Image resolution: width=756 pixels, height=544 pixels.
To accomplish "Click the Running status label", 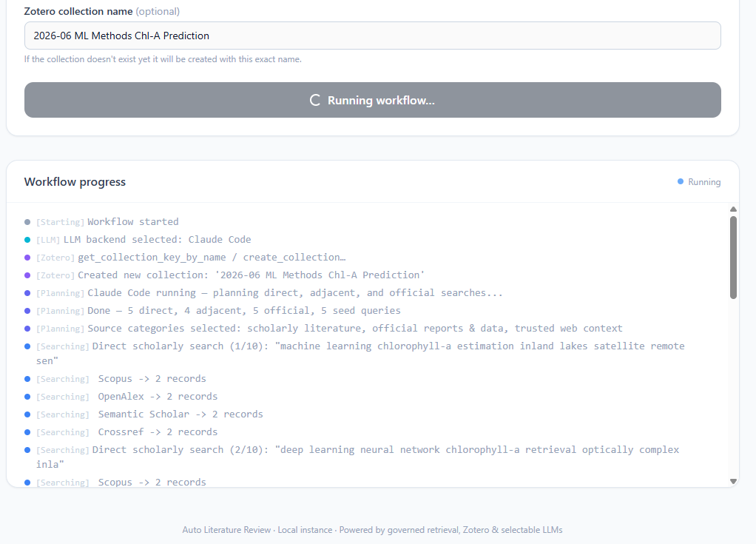I will click(704, 182).
